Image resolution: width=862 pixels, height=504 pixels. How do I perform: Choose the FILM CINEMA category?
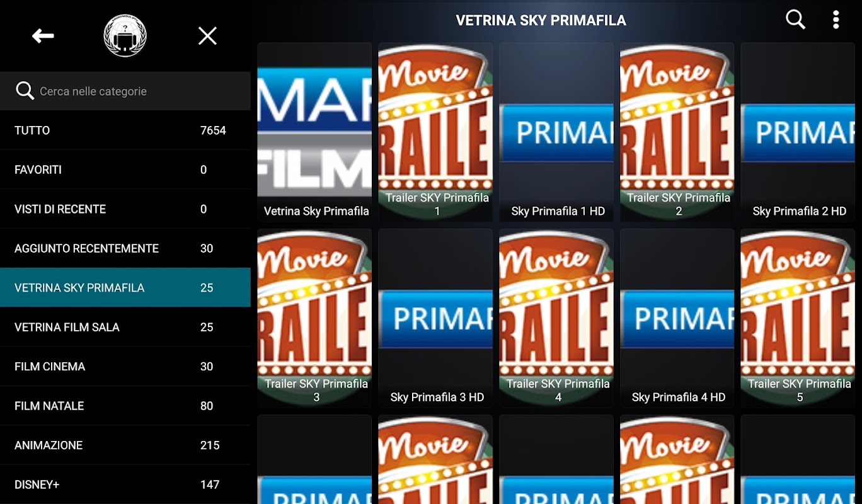[125, 366]
